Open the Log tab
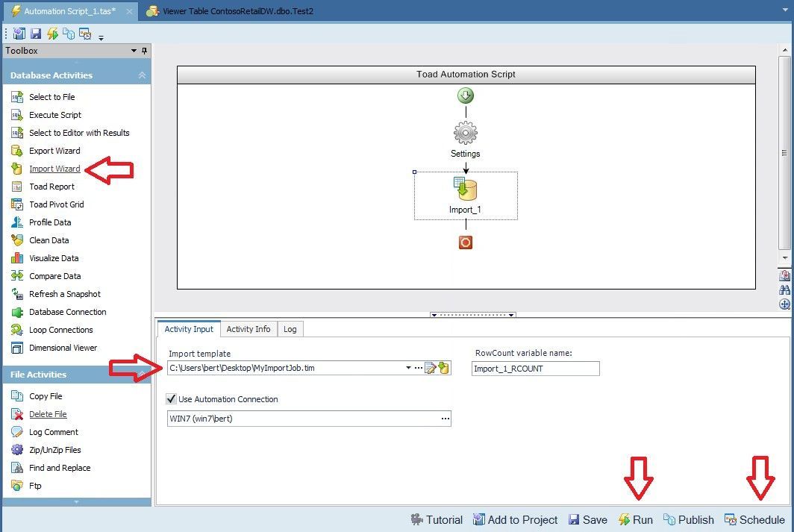The width and height of the screenshot is (794, 532). (290, 329)
